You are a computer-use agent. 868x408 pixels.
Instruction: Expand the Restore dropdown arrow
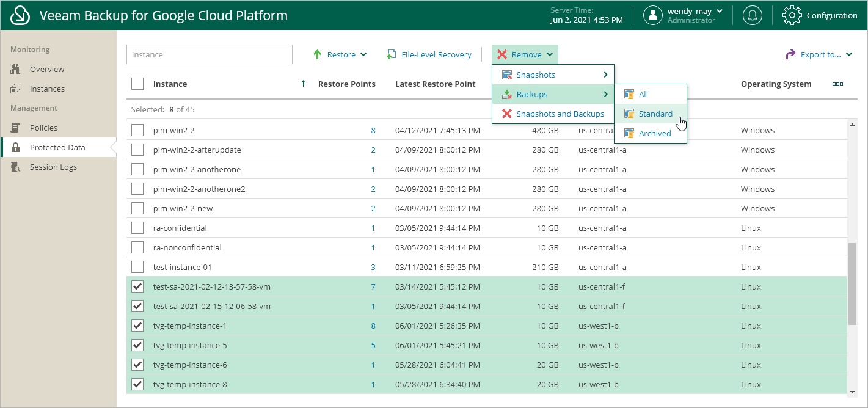pos(363,54)
